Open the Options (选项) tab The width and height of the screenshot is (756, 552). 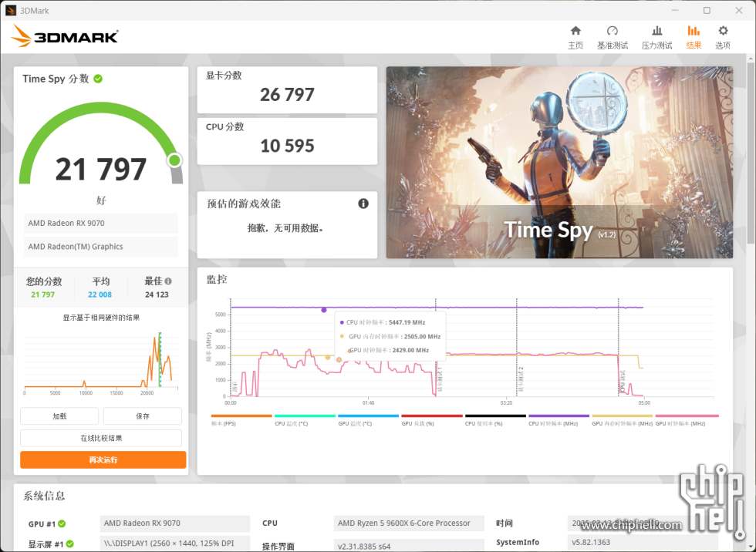[722, 38]
